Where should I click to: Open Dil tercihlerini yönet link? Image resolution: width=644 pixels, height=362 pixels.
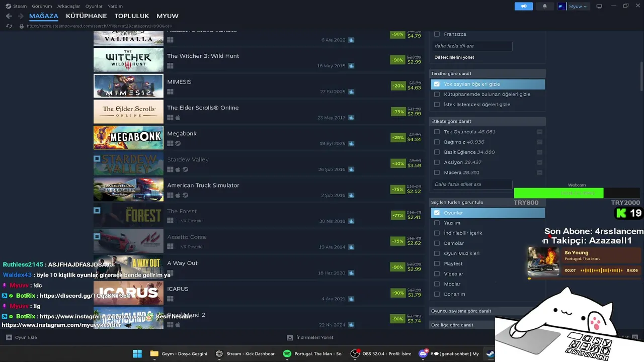coord(454,57)
